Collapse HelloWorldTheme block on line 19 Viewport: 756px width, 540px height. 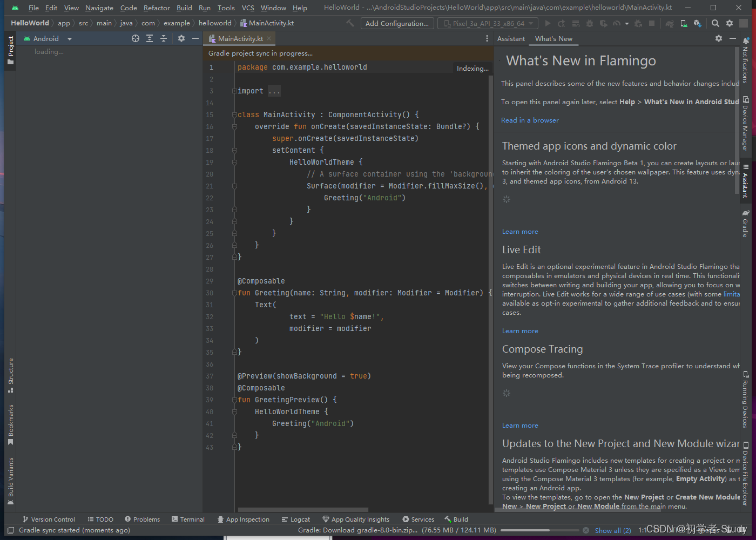click(234, 162)
